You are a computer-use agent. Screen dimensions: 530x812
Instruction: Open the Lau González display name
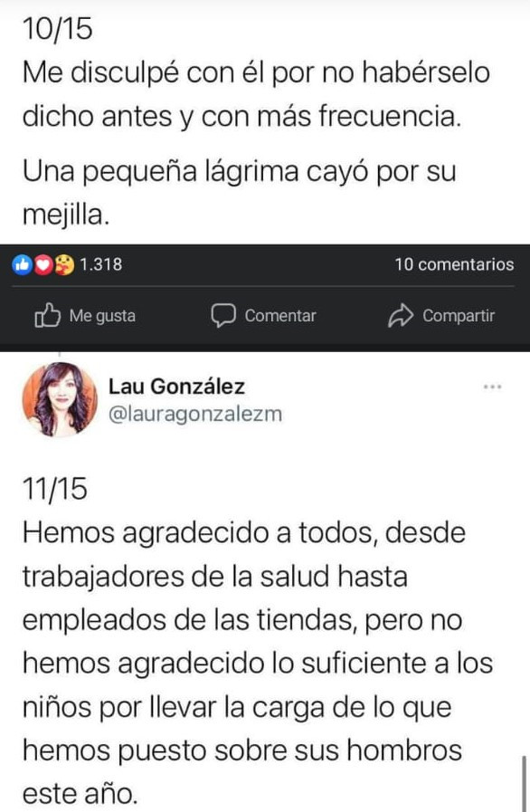[176, 387]
